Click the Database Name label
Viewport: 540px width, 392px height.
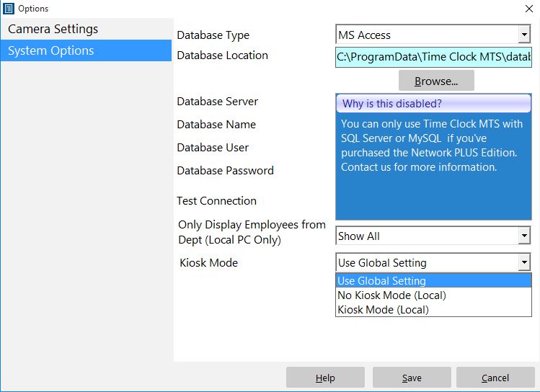(x=216, y=125)
